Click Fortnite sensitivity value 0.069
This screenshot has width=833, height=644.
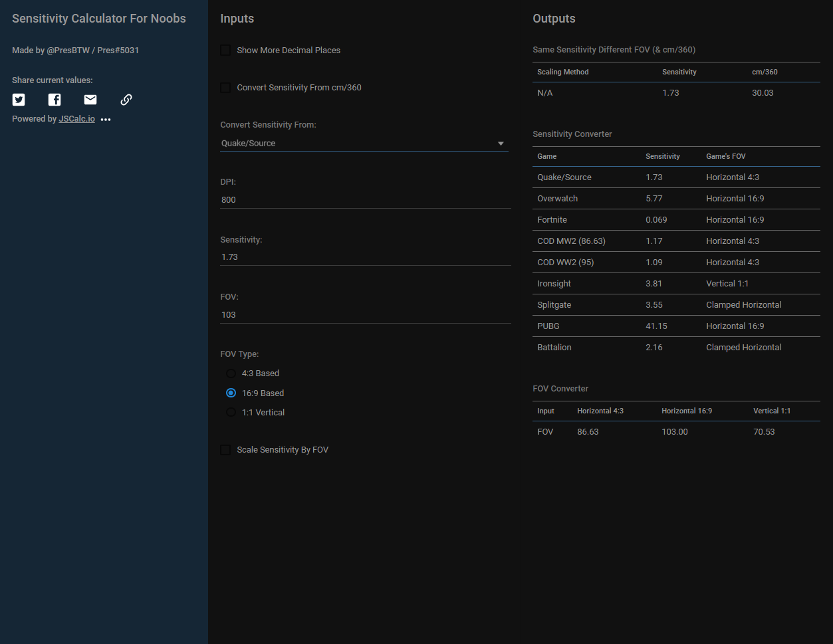[x=656, y=220]
